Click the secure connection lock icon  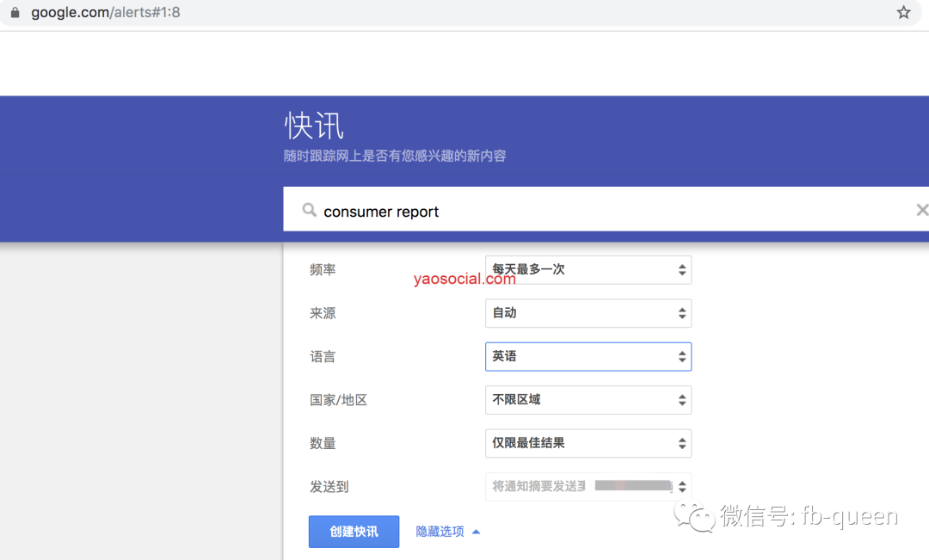(x=13, y=12)
